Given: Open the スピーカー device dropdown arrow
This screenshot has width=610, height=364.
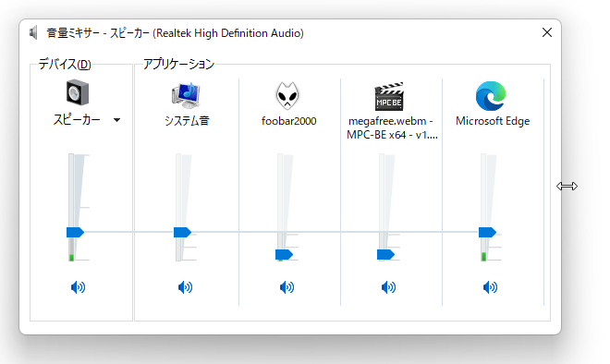Looking at the screenshot, I should coord(116,120).
